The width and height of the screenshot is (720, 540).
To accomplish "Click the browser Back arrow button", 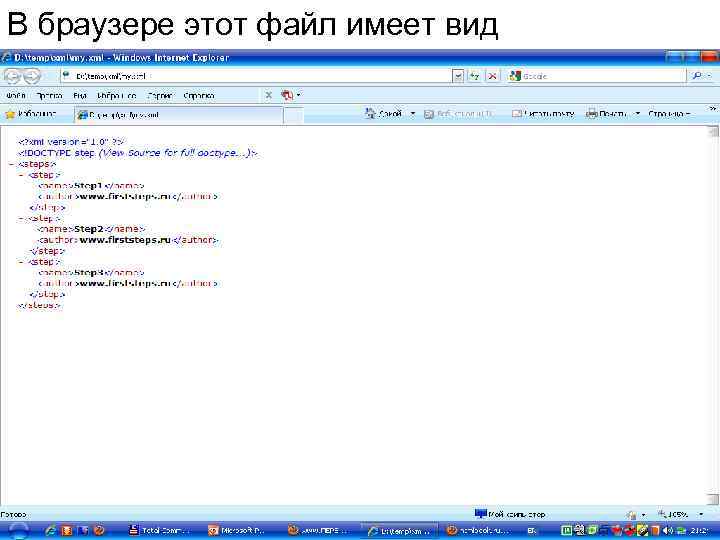I will pyautogui.click(x=13, y=76).
